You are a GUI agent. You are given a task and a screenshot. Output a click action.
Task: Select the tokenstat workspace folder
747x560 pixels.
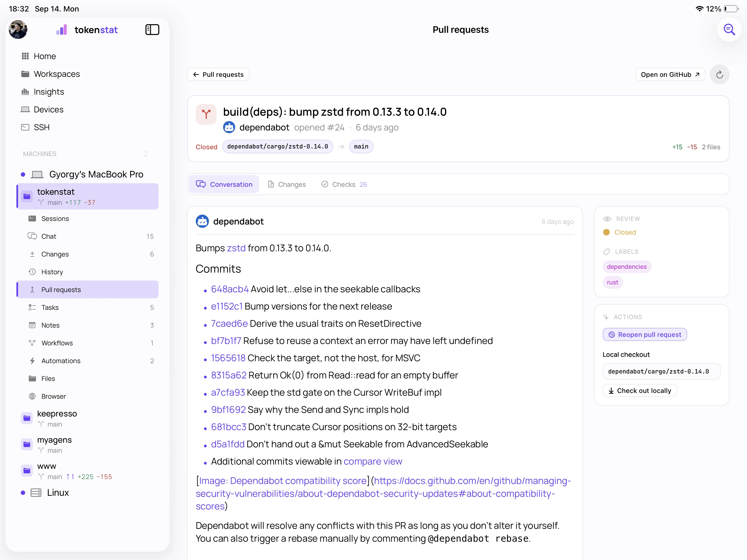click(87, 196)
